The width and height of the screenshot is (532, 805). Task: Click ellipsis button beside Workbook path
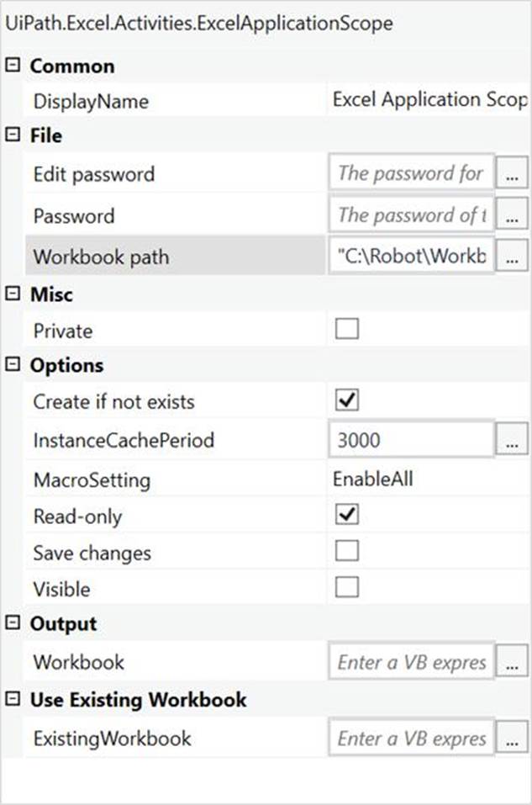point(511,257)
